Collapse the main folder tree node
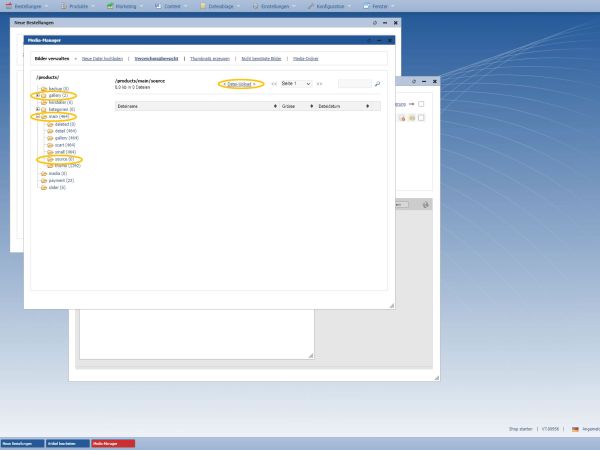Screen dimensions: 600x450 click(x=36, y=116)
